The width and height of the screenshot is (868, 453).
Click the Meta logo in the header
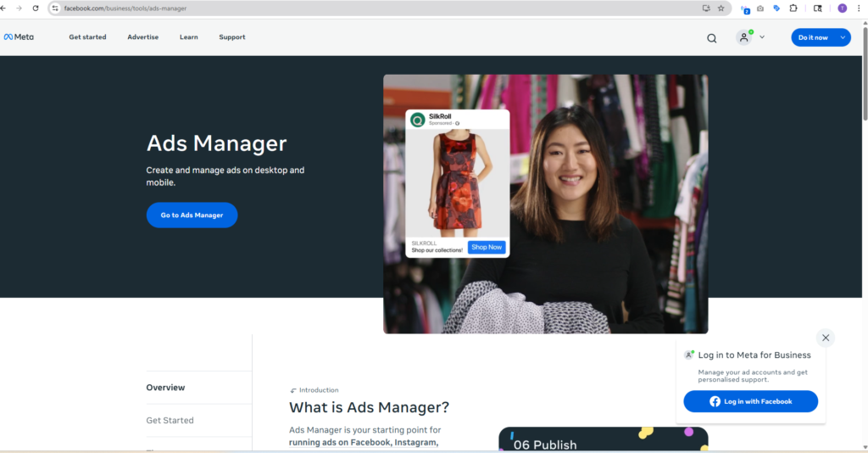click(x=19, y=37)
